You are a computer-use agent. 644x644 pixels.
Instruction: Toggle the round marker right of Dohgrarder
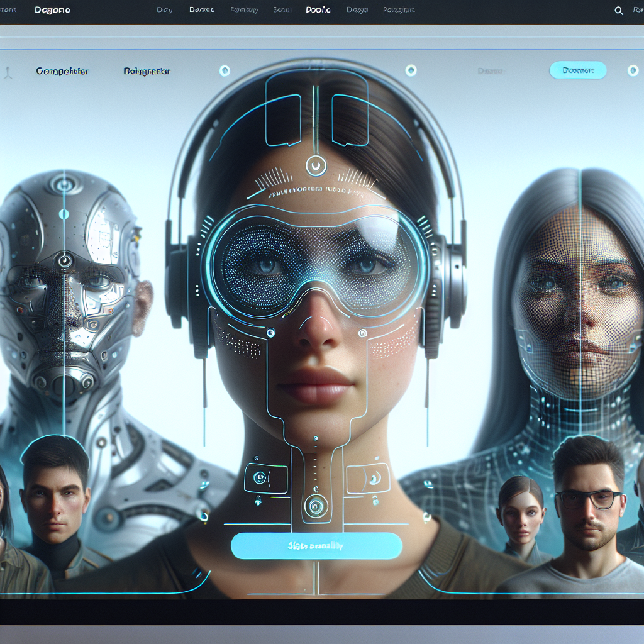(x=225, y=71)
